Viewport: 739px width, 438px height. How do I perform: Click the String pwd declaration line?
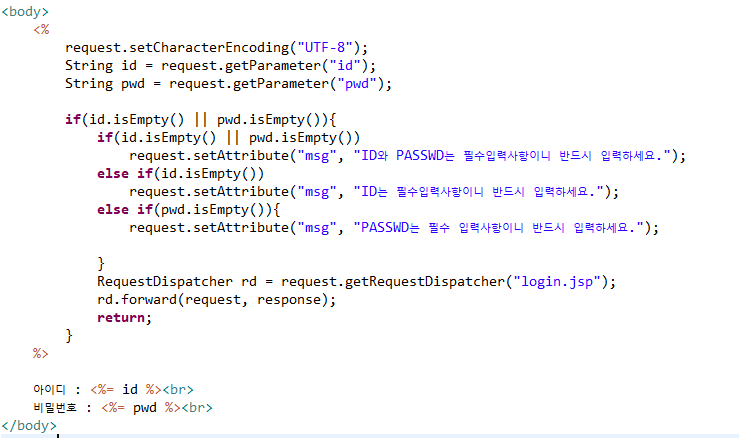coord(228,83)
